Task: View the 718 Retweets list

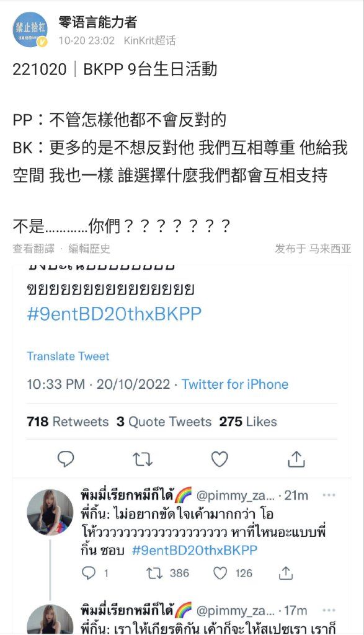Action: pos(68,422)
